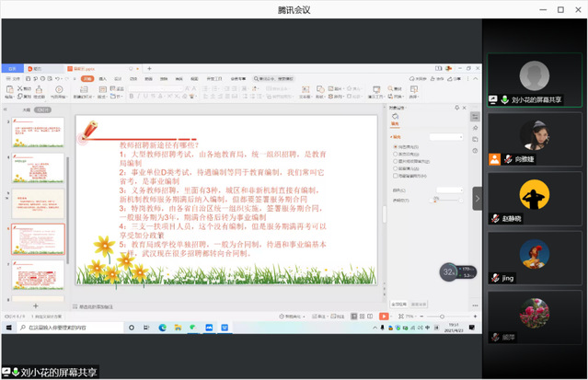
Task: Collapse the participant video panel with the arrow
Action: [x=477, y=197]
